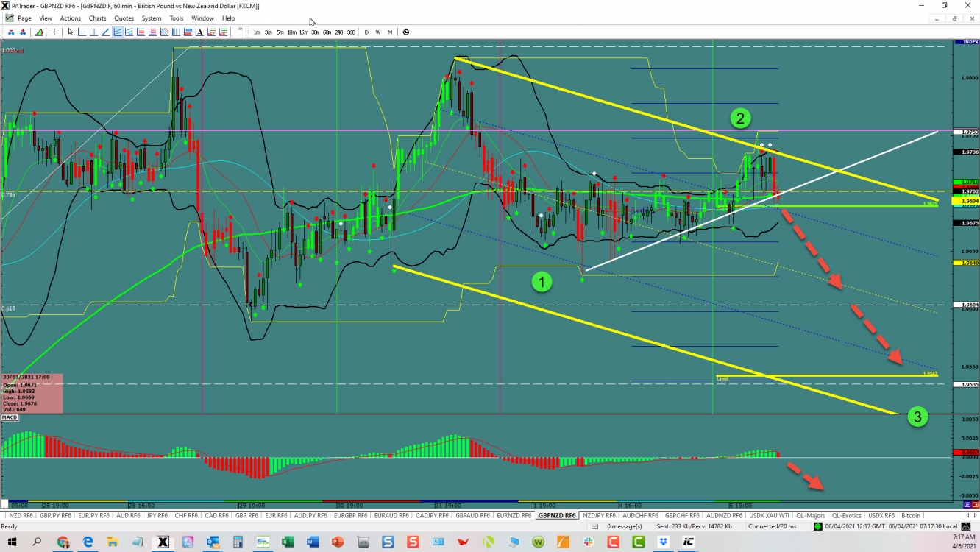
Task: Switch chart to Daily (D) timeframe
Action: pos(367,32)
